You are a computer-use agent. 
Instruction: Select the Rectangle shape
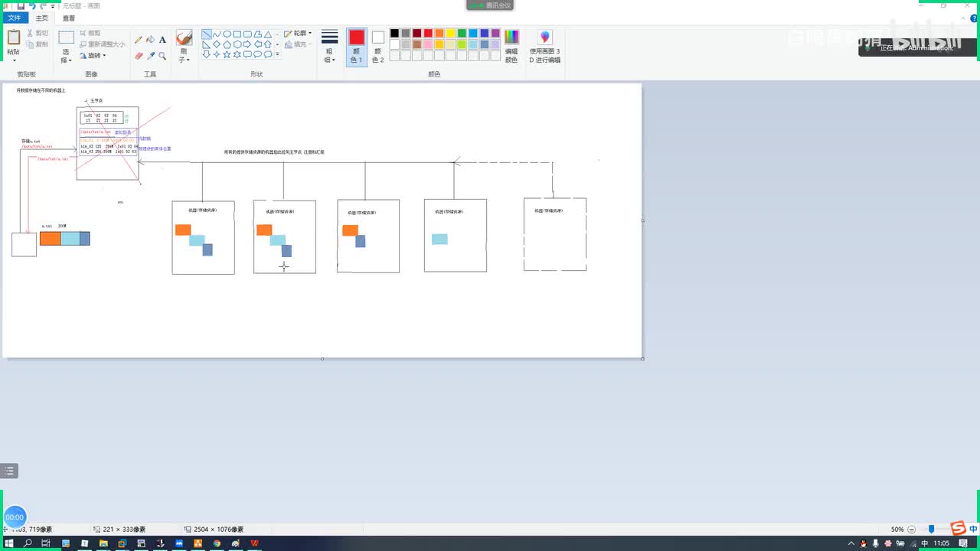(x=237, y=34)
